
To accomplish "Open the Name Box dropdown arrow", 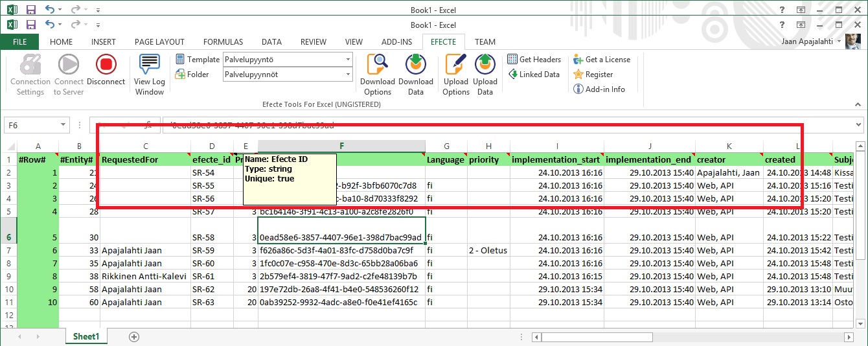I will click(x=63, y=125).
